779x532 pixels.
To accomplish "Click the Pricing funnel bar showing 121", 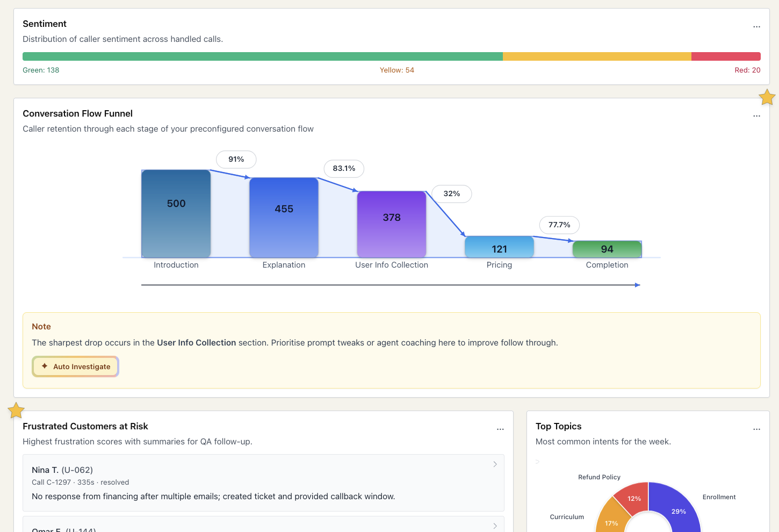I will (499, 247).
